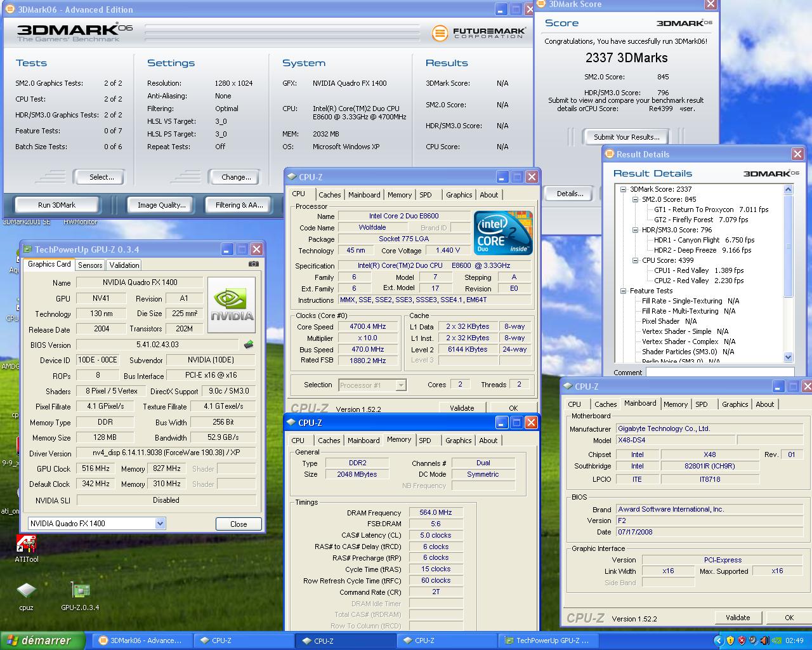Open Image Quality... options
The width and height of the screenshot is (812, 650).
pyautogui.click(x=162, y=205)
